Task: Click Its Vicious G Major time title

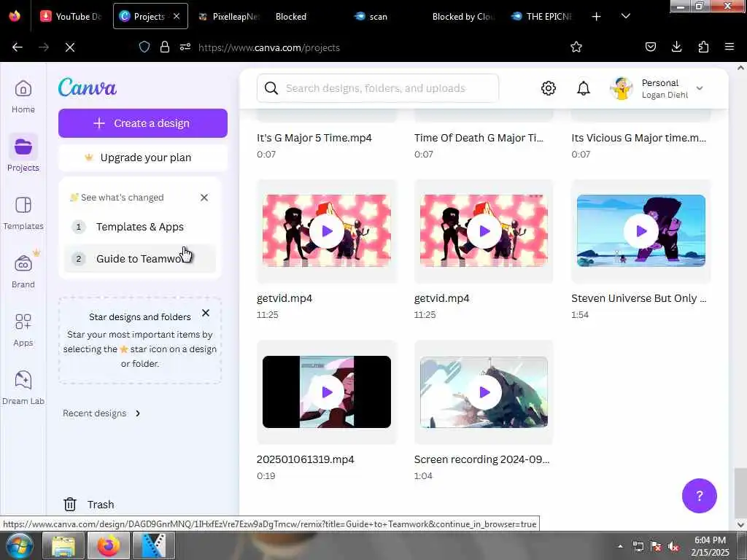Action: (639, 138)
